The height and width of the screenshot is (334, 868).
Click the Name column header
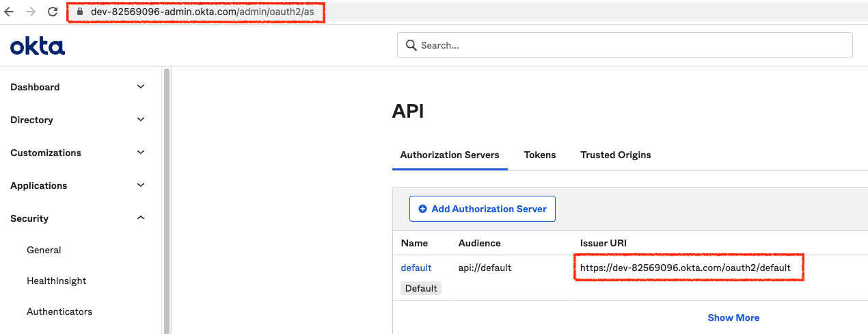(x=414, y=243)
